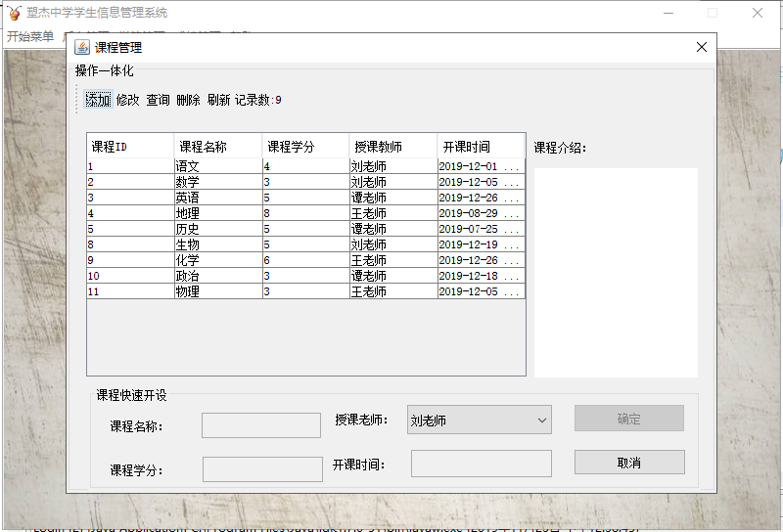
Task: Select the 物理 course cell
Action: tap(218, 291)
